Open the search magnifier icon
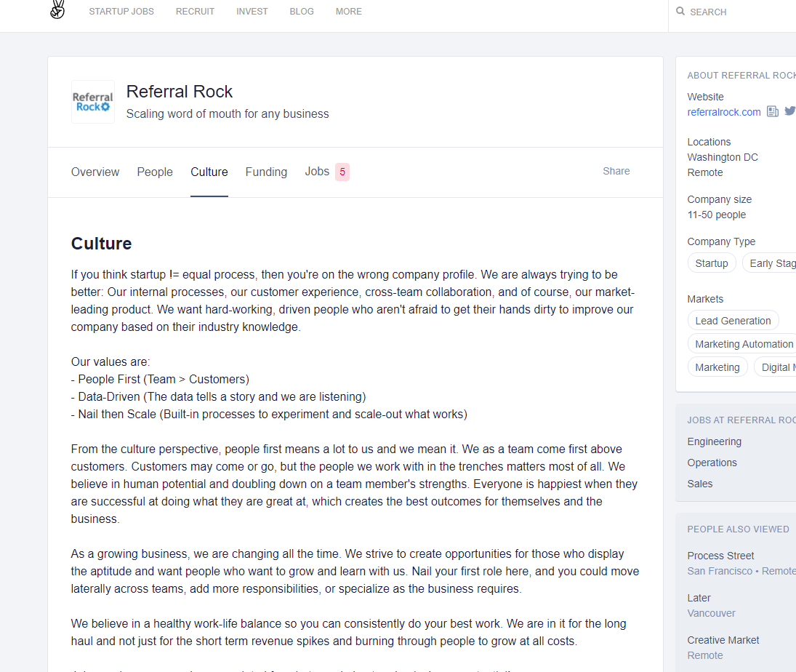The width and height of the screenshot is (796, 672). (x=680, y=11)
